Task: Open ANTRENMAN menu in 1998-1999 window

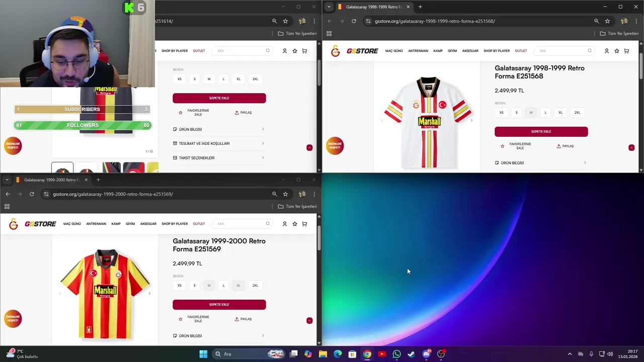Action: pyautogui.click(x=418, y=51)
